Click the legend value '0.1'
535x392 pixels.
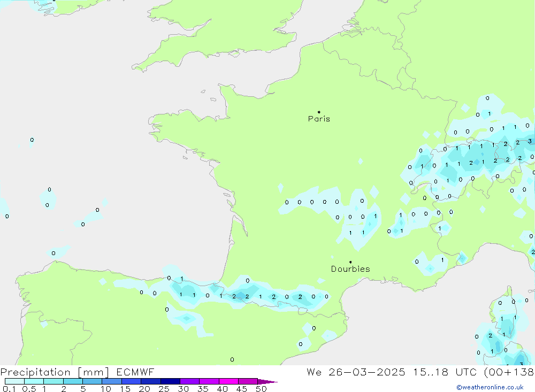point(9,389)
